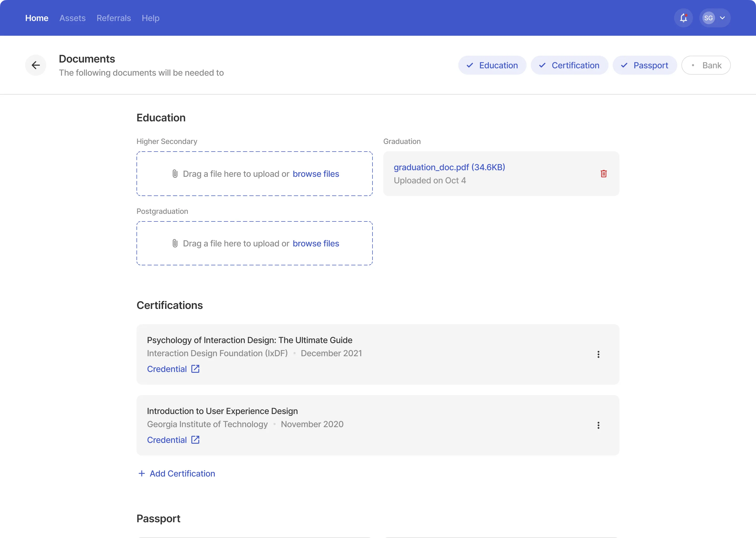Click the back arrow button
Screen dimensions: 756x538
tap(36, 65)
